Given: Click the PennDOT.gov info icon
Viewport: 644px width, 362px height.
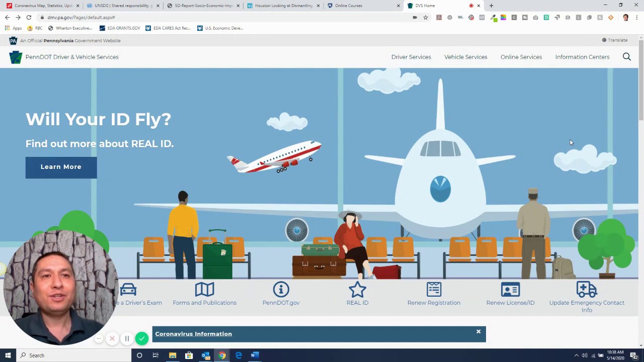Looking at the screenshot, I should point(281,290).
